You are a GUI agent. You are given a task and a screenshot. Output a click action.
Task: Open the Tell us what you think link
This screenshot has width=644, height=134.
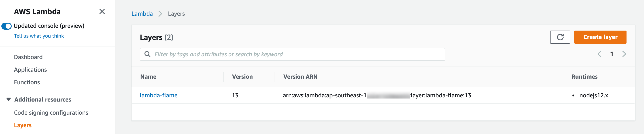click(x=39, y=36)
